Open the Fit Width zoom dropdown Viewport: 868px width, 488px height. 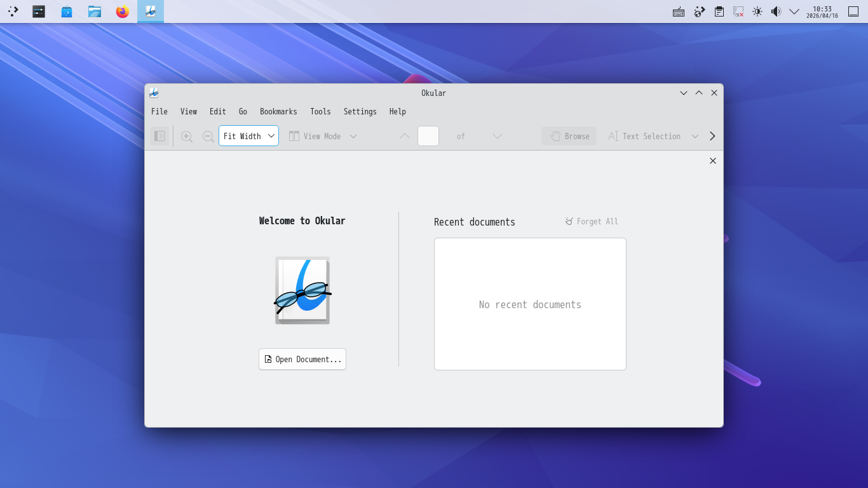pos(248,136)
